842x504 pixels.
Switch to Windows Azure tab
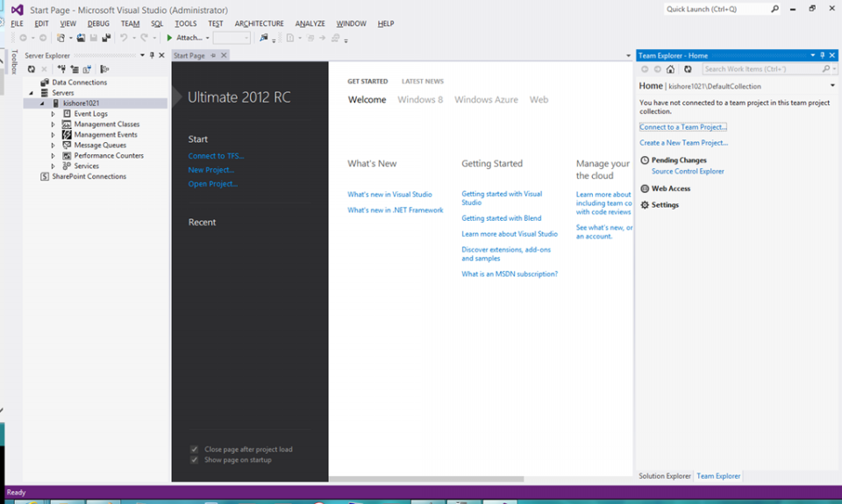(486, 100)
